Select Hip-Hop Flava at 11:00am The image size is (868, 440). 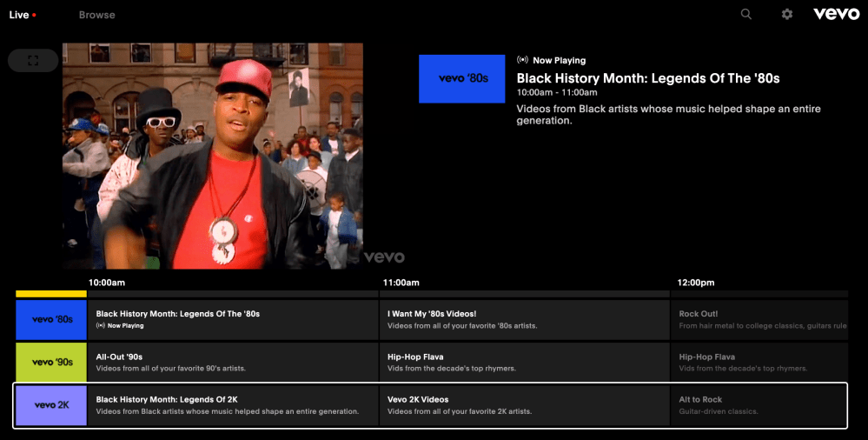click(524, 362)
